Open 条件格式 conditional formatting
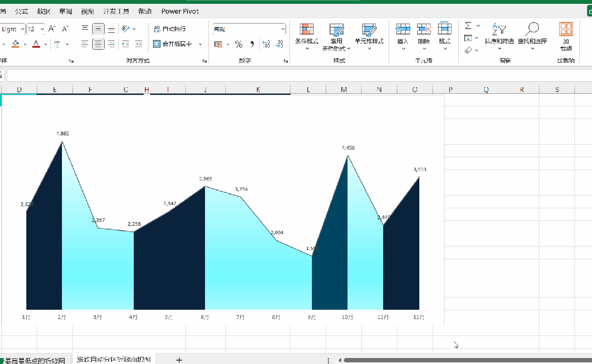This screenshot has height=364, width=592. 306,37
